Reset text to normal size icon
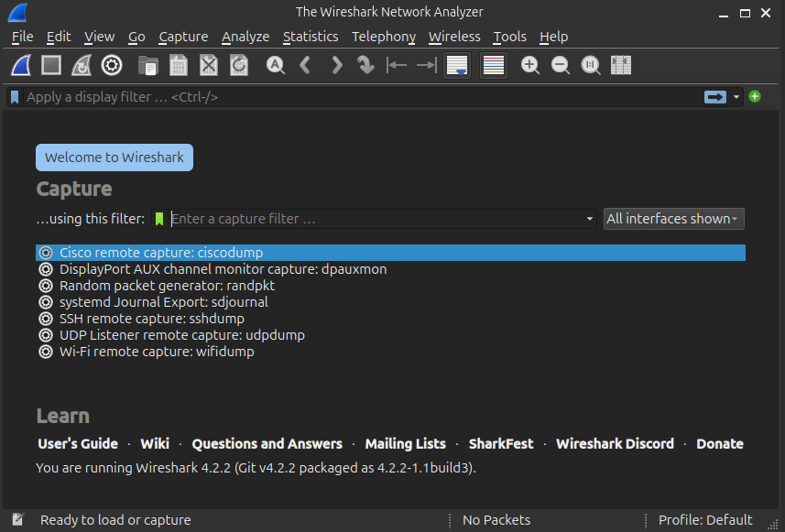This screenshot has width=785, height=532. [591, 65]
